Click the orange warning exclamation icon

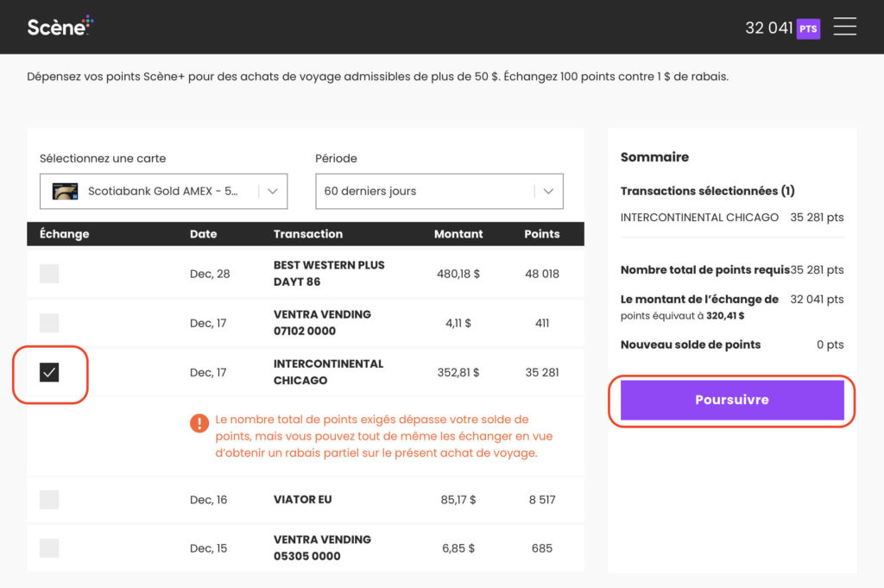[x=199, y=424]
